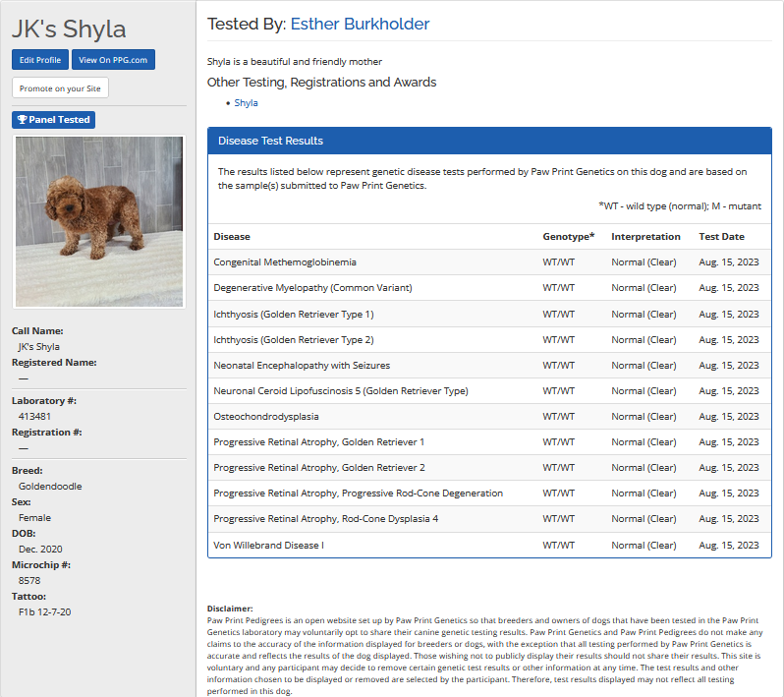Click the Shyla link under Other Testing
The width and height of the screenshot is (784, 697).
point(247,102)
